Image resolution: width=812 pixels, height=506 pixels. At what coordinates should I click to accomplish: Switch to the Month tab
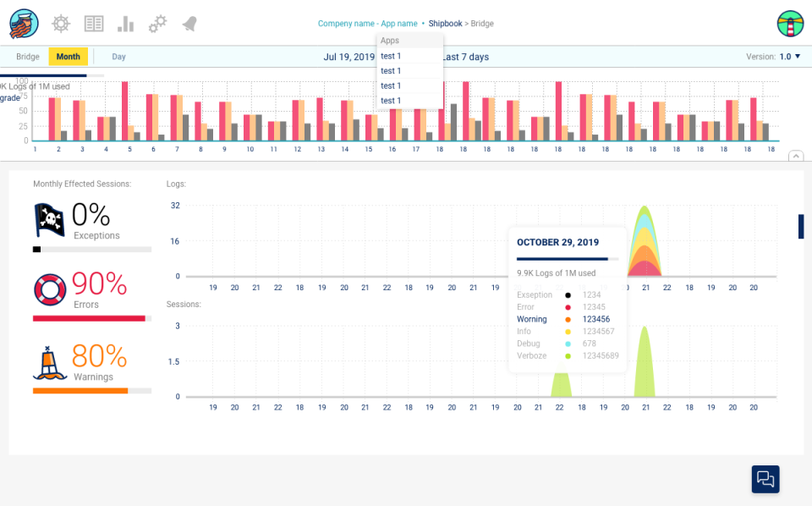(x=69, y=57)
